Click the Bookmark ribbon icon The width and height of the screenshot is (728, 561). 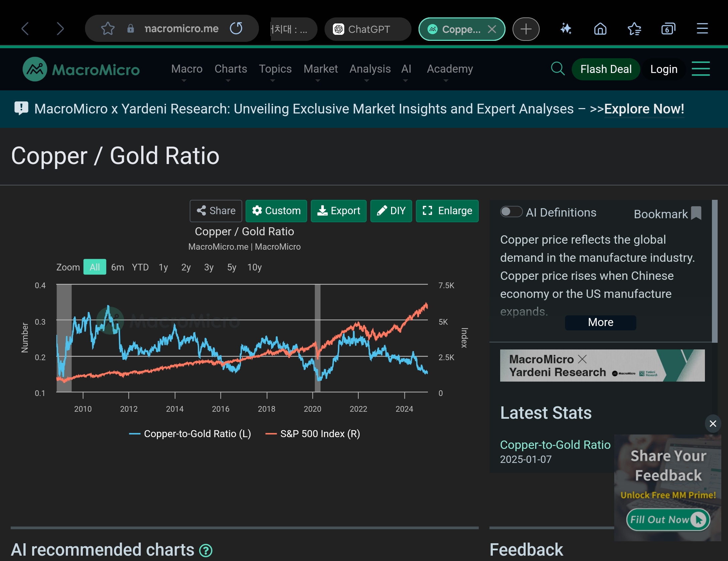pos(696,213)
